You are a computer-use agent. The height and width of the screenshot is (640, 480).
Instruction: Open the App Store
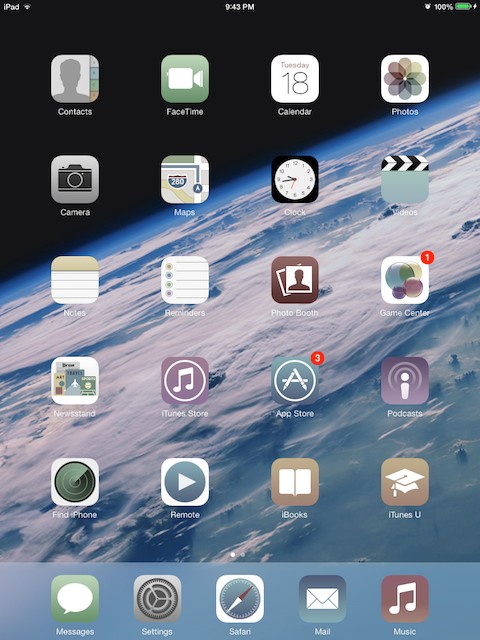click(x=295, y=381)
